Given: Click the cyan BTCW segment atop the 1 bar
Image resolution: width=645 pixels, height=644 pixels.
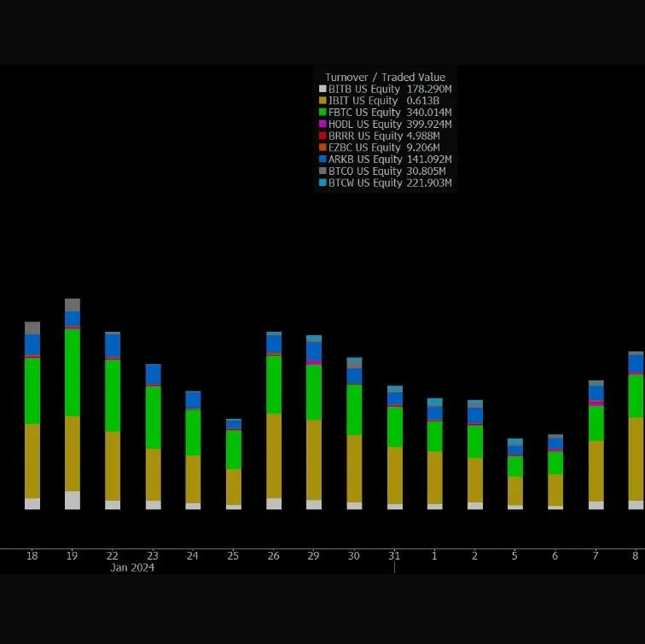Looking at the screenshot, I should click(x=435, y=403).
